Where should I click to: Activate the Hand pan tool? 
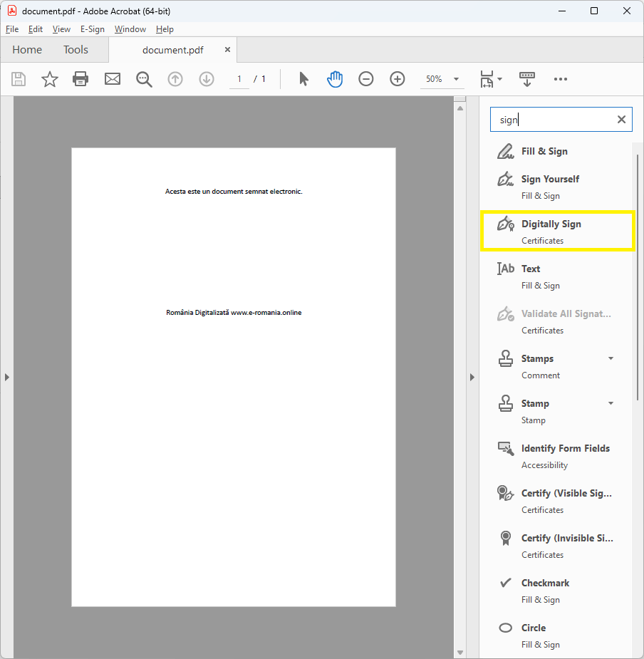point(335,79)
